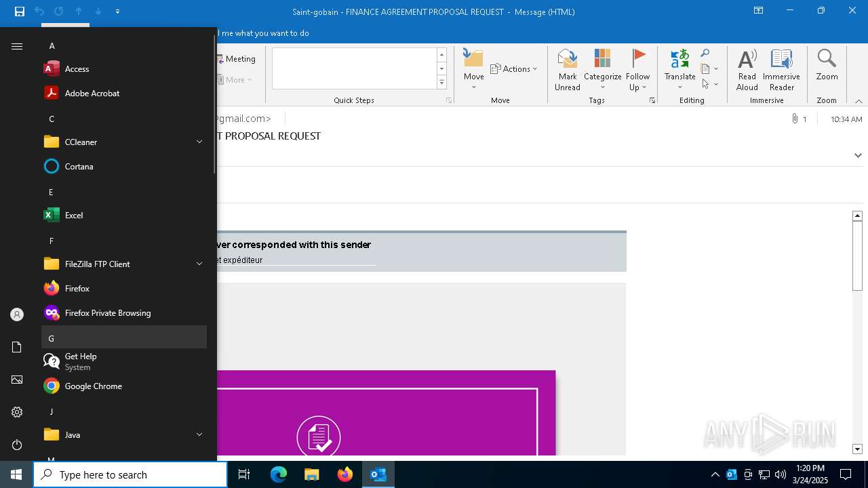Collapse the ribbon with the chevron
The height and width of the screenshot is (488, 868).
click(859, 100)
